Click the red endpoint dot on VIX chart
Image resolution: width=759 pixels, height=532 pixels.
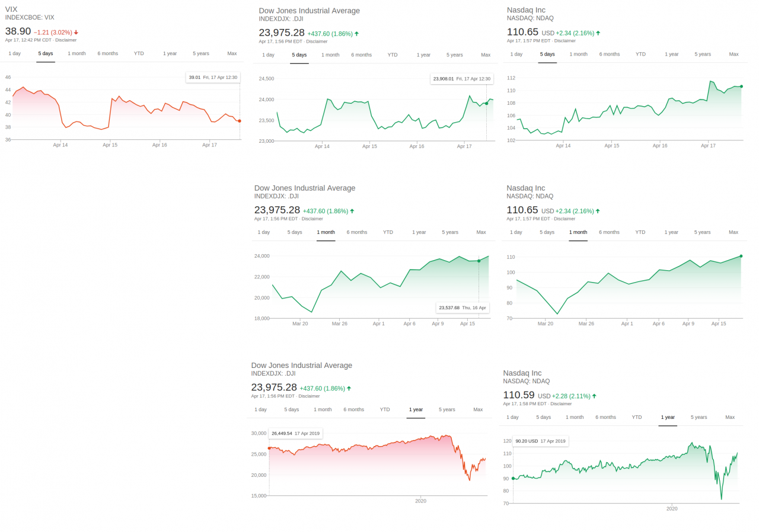[x=240, y=121]
